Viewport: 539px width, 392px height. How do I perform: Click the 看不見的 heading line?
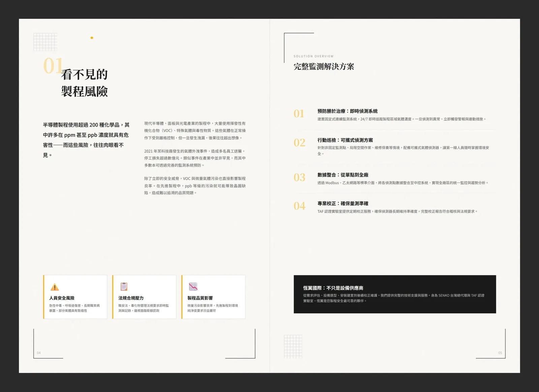pyautogui.click(x=84, y=74)
